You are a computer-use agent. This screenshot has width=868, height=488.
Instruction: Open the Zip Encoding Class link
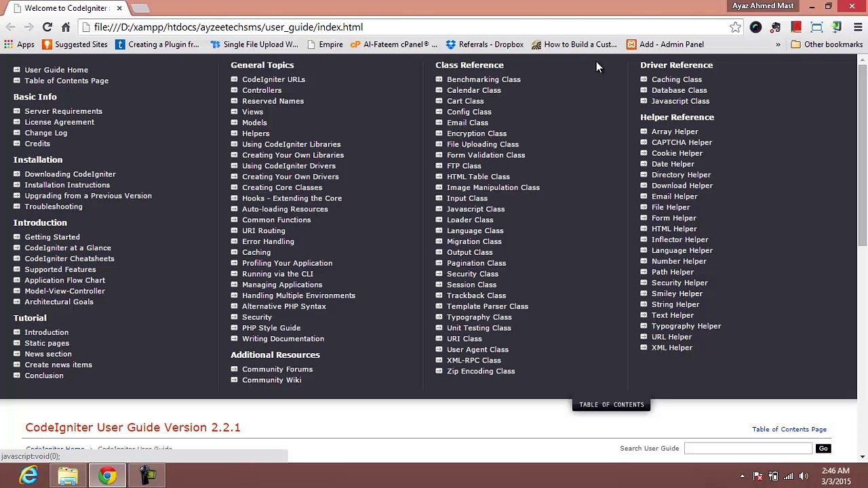(481, 371)
